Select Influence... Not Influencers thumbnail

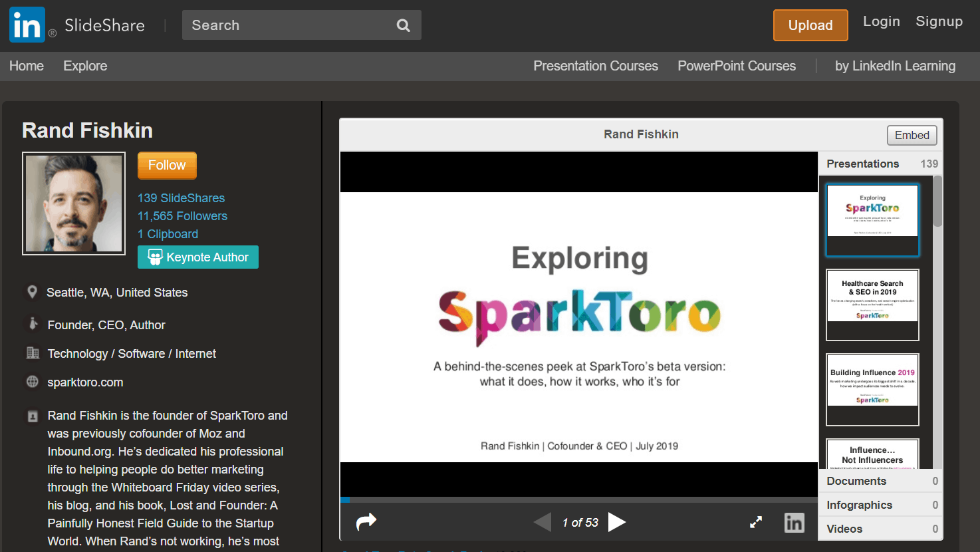[x=872, y=454]
